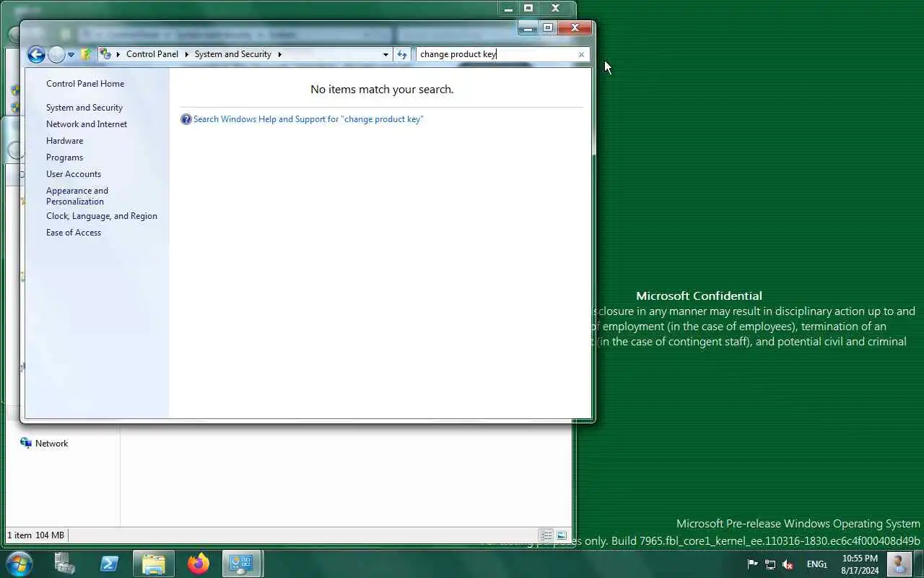The height and width of the screenshot is (578, 924).
Task: Select Network in the background Explorer window
Action: pos(51,444)
